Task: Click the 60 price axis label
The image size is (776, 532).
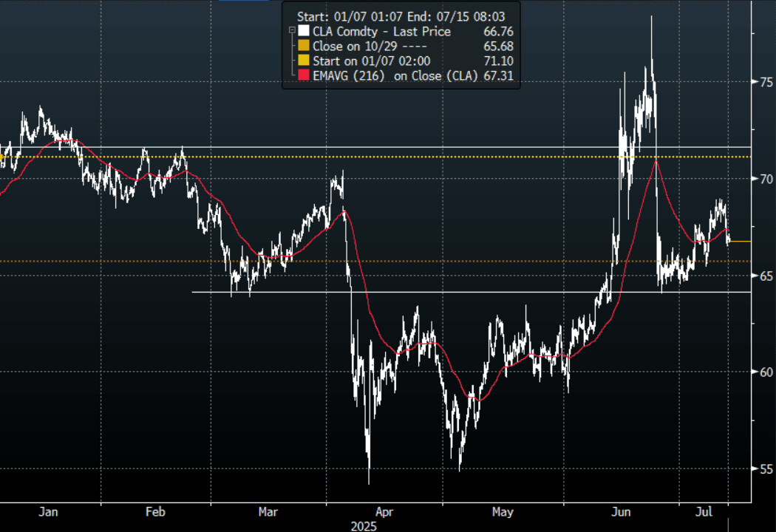Action: pos(766,372)
